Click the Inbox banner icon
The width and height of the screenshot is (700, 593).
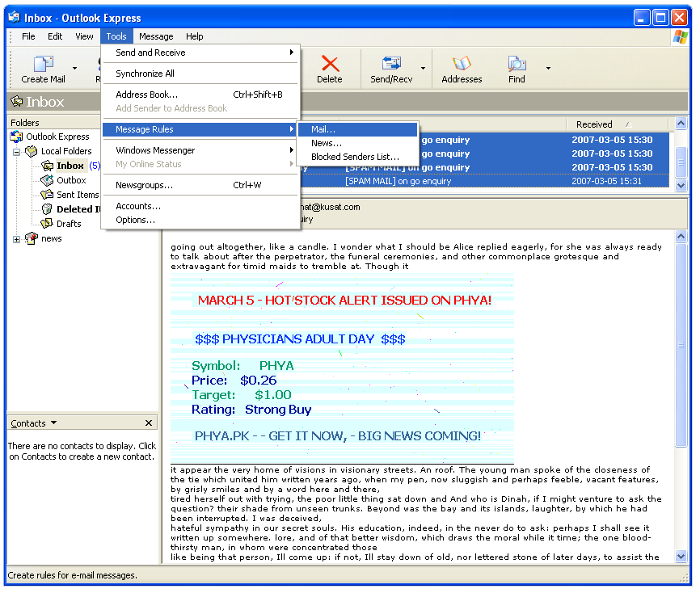coord(16,102)
